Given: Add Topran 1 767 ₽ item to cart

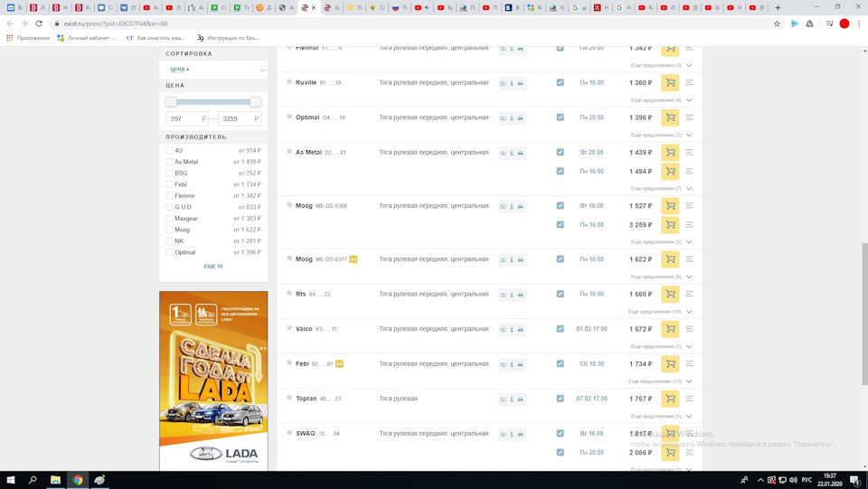Looking at the screenshot, I should click(x=670, y=399).
